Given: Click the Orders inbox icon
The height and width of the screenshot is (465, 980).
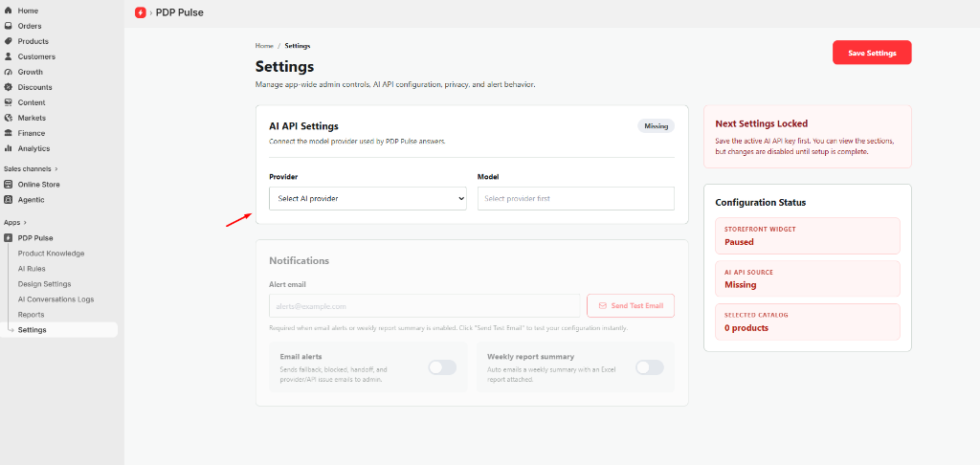Looking at the screenshot, I should 8,26.
